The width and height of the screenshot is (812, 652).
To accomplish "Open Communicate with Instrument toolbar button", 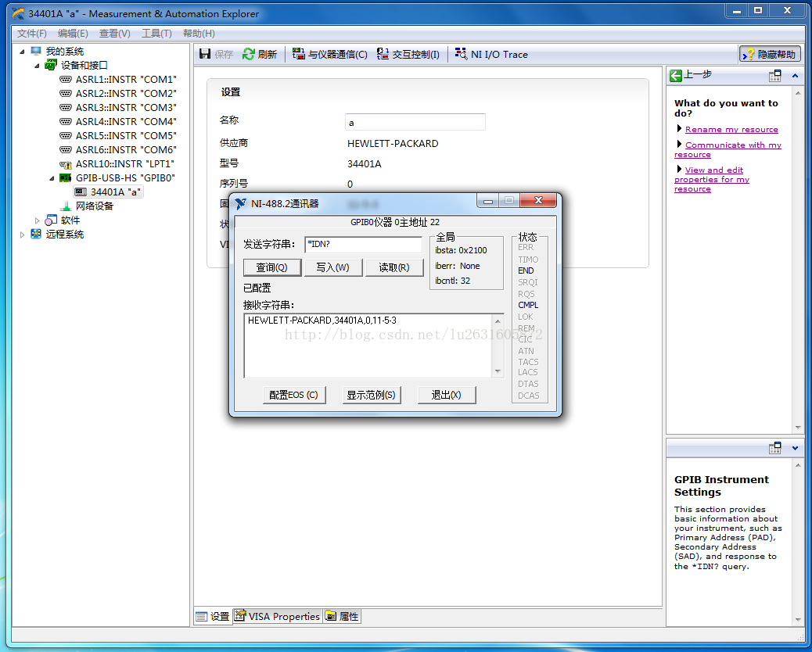I will (330, 54).
